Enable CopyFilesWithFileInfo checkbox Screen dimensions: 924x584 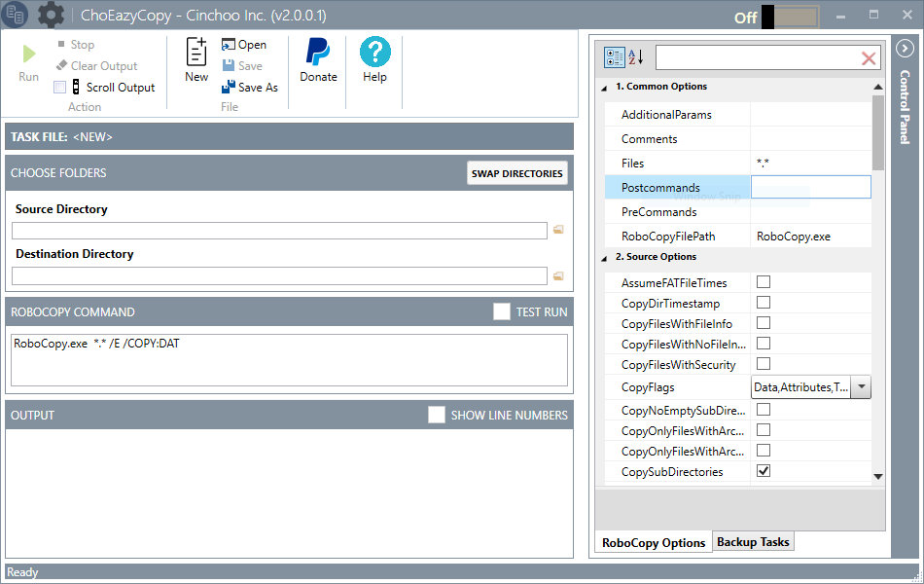764,323
